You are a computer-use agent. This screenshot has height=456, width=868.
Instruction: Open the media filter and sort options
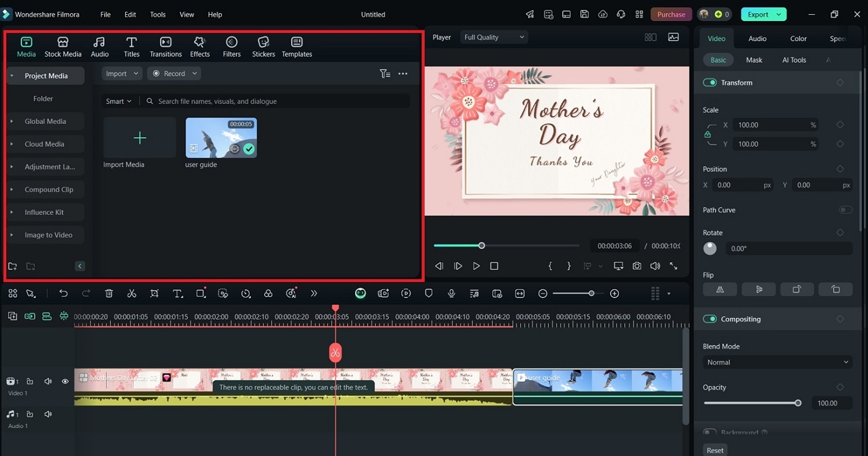point(385,74)
